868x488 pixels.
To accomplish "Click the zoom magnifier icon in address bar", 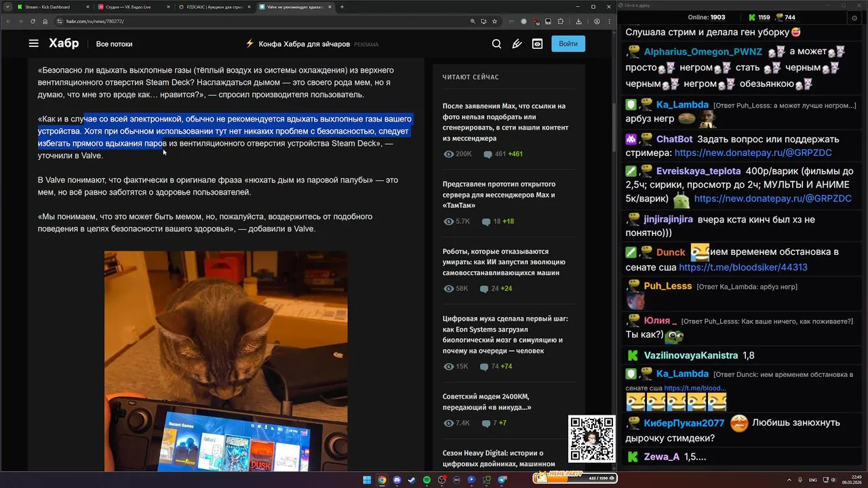I will point(473,21).
